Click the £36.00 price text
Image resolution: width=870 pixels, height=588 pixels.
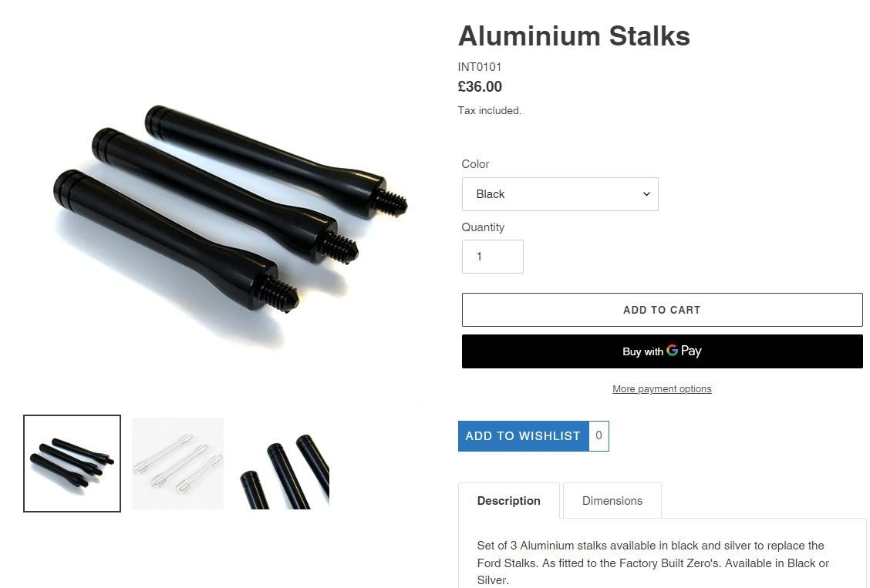coord(480,87)
